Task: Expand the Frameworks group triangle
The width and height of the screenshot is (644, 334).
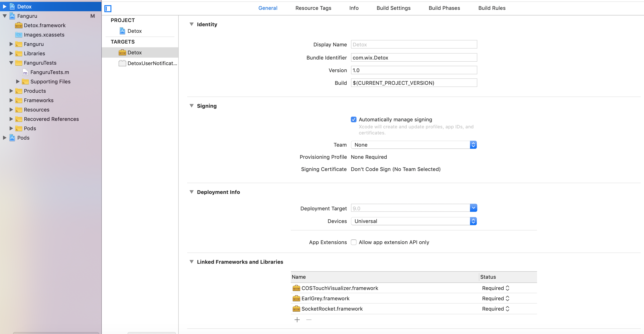Action: 11,100
